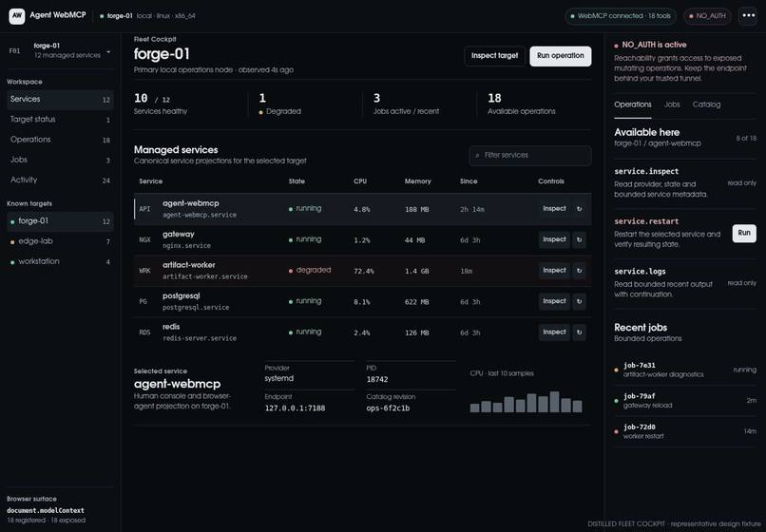766x532 pixels.
Task: Focus the Filter services input
Action: click(x=530, y=156)
